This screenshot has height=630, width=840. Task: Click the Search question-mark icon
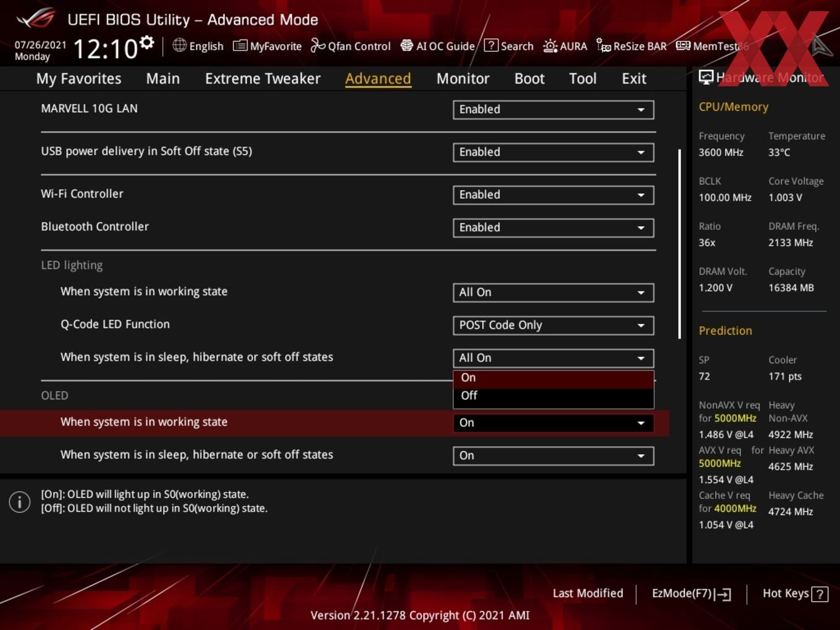(491, 45)
